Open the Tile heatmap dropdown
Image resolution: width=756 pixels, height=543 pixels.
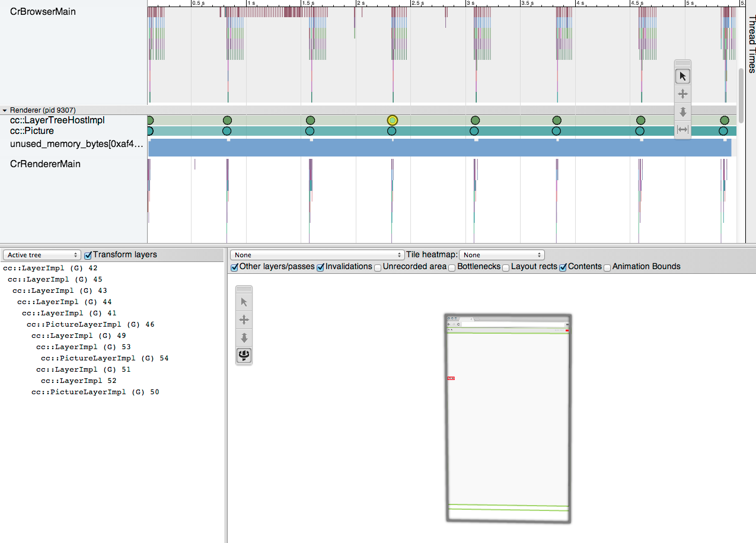point(501,255)
